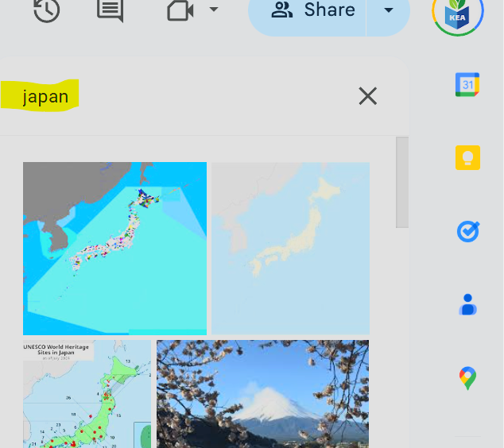Open version history clock icon
The image size is (504, 448).
pos(47,10)
